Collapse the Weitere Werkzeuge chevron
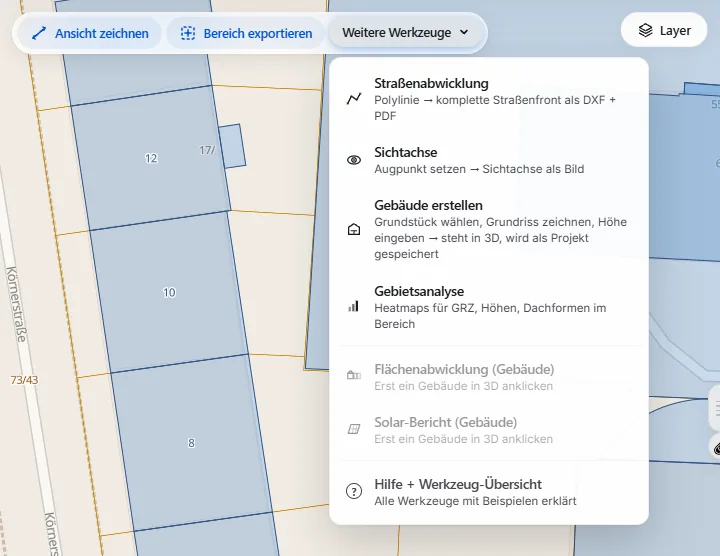 (x=464, y=32)
